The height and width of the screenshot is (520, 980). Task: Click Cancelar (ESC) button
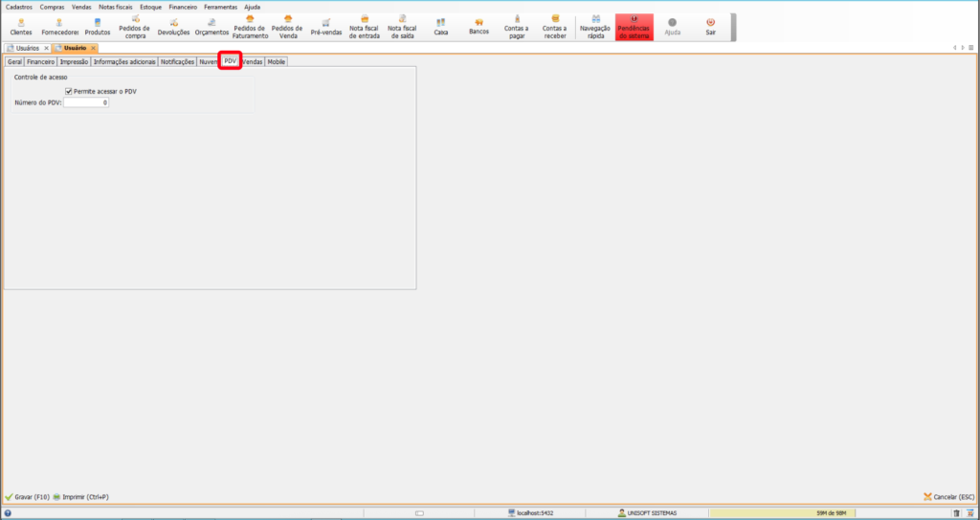tap(948, 497)
